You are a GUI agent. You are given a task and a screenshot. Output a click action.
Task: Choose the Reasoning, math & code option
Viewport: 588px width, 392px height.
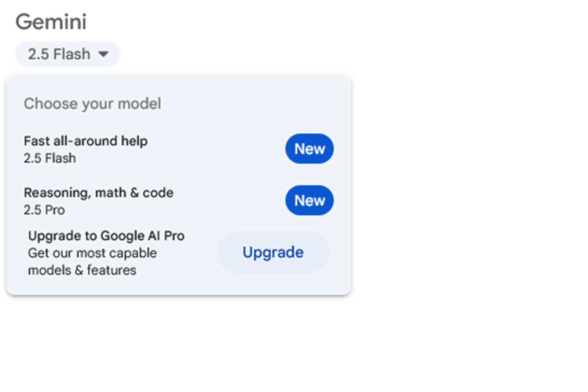tap(99, 193)
